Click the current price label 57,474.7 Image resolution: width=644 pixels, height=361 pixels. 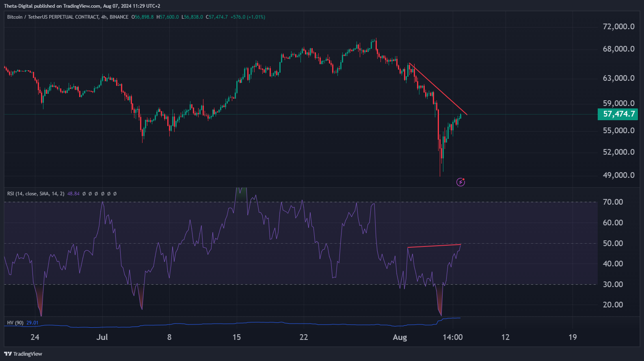[618, 114]
